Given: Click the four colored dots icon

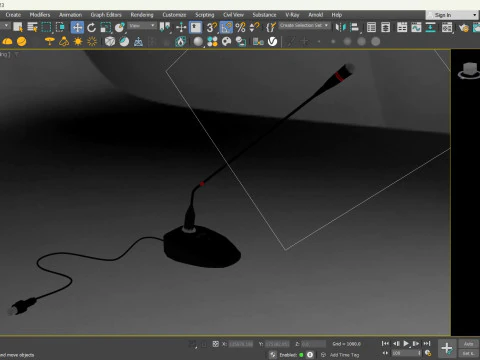Looking at the screenshot, I should tap(212, 41).
